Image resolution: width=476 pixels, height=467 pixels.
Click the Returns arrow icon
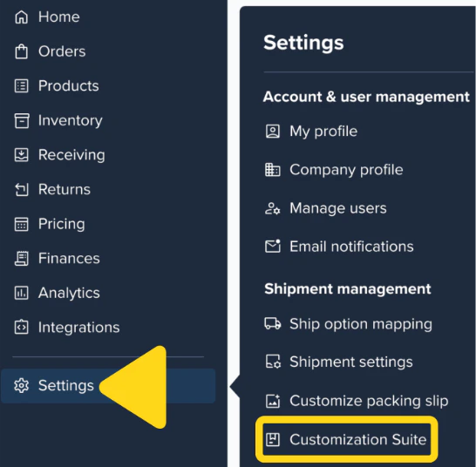click(x=22, y=189)
